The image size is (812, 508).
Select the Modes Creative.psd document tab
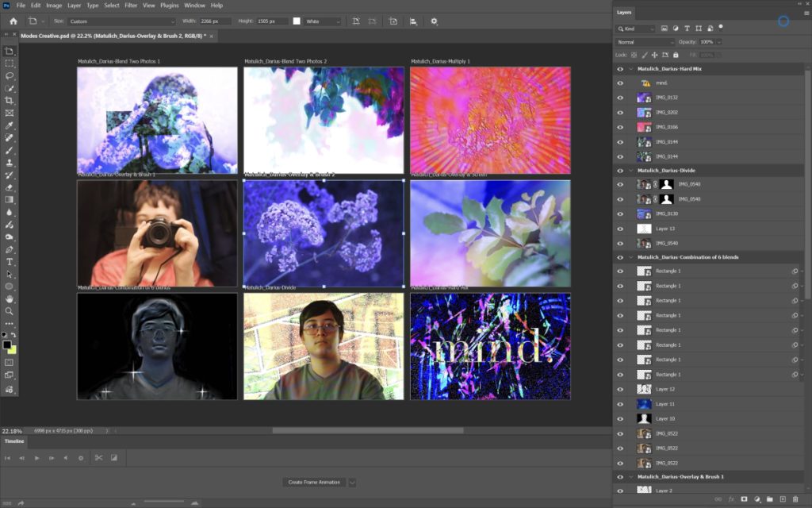click(113, 36)
